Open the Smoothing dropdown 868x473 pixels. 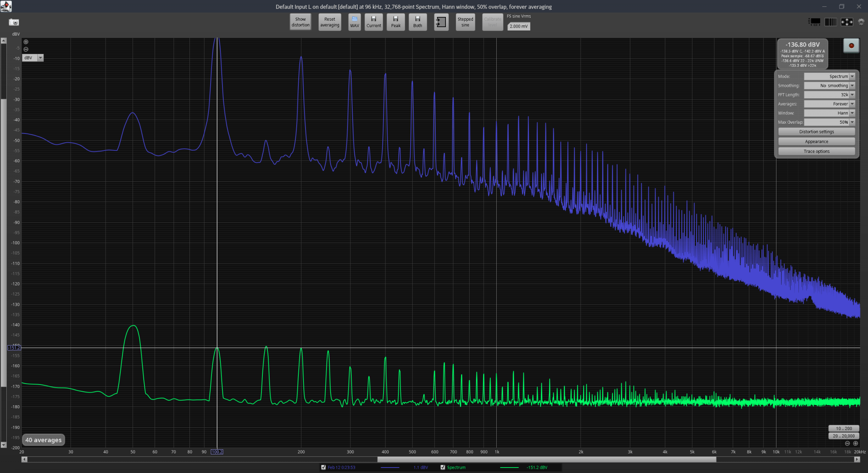click(x=829, y=86)
